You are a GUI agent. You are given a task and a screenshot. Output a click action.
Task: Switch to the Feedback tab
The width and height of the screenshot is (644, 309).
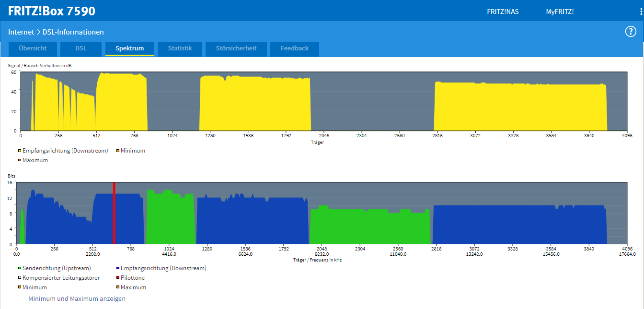(295, 49)
